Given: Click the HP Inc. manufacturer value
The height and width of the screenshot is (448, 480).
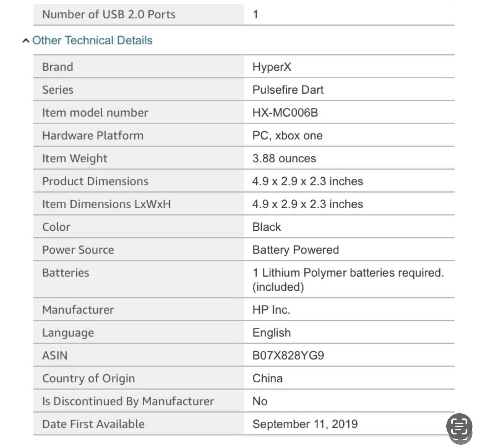Looking at the screenshot, I should click(271, 310).
